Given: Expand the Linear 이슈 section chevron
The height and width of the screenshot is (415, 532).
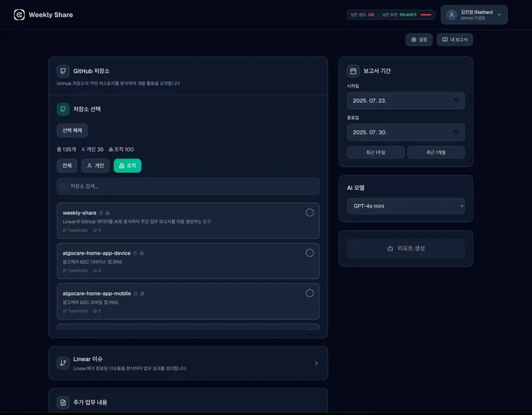Looking at the screenshot, I should pos(316,363).
